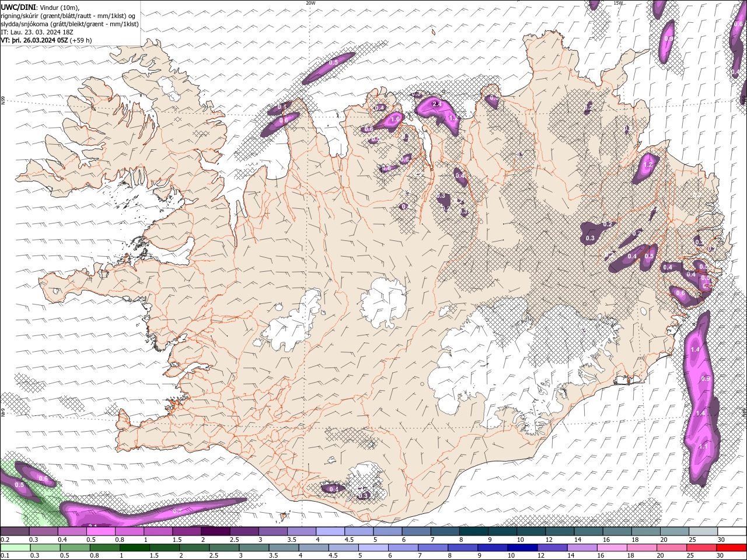Click lower-scale pink swatch starting at 16
Viewport: 747px width, 560px height.
pos(612,548)
